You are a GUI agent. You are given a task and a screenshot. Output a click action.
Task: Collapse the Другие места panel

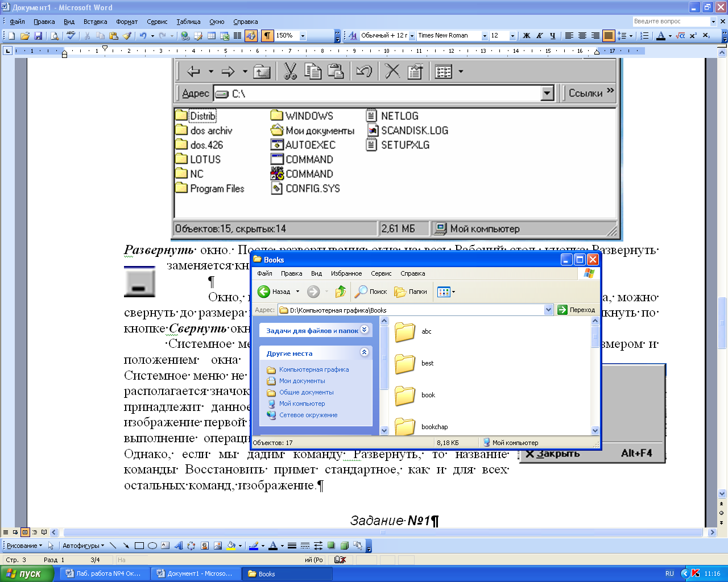click(x=365, y=353)
